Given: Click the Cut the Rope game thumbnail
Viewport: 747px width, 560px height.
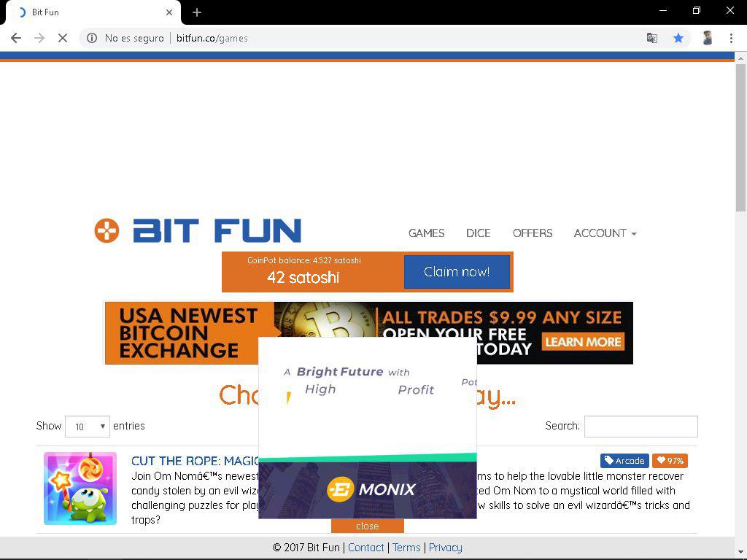Looking at the screenshot, I should tap(80, 489).
